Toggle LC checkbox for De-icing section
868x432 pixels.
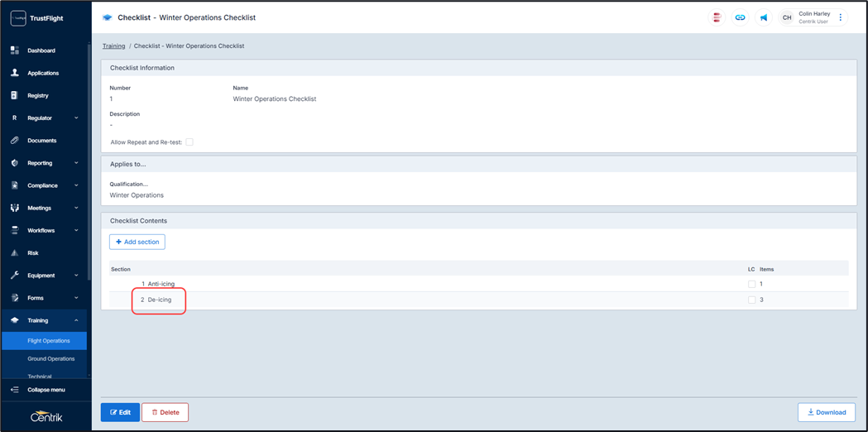[x=751, y=300]
